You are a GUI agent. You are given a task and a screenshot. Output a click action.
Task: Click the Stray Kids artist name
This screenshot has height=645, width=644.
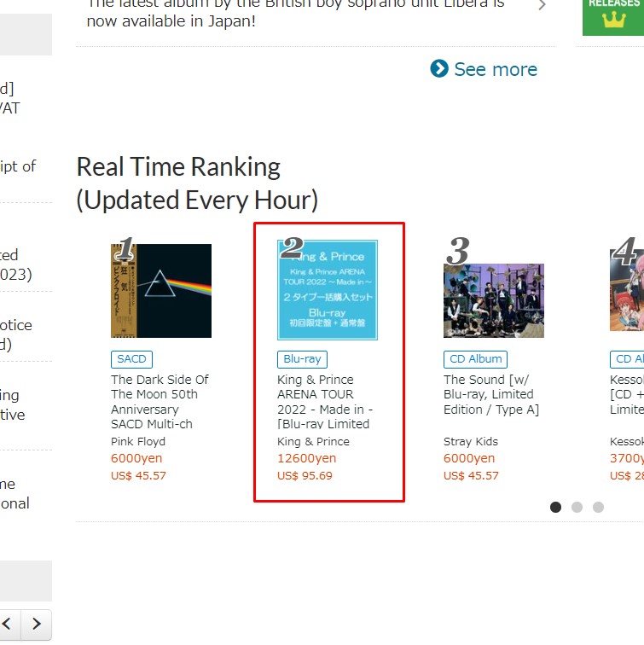[x=471, y=441]
